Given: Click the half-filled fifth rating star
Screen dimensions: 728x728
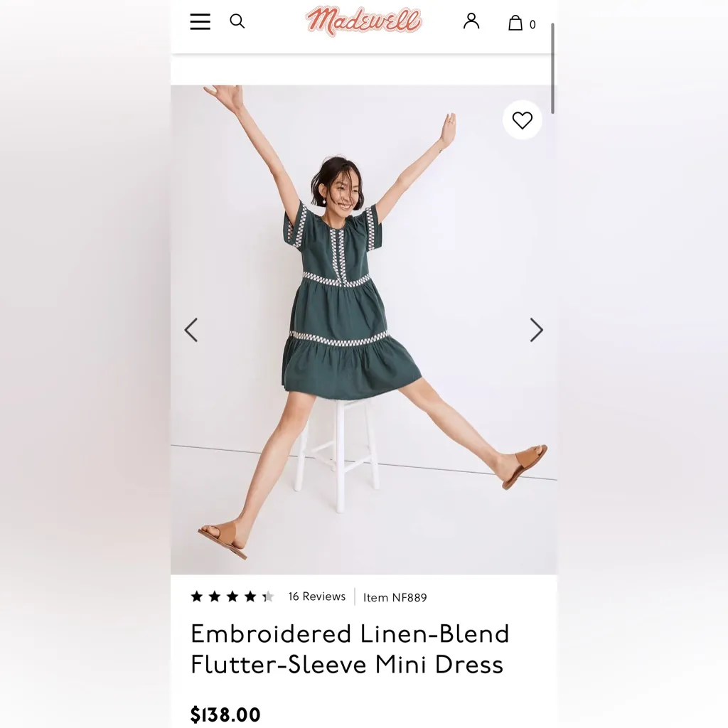Looking at the screenshot, I should point(268,596).
